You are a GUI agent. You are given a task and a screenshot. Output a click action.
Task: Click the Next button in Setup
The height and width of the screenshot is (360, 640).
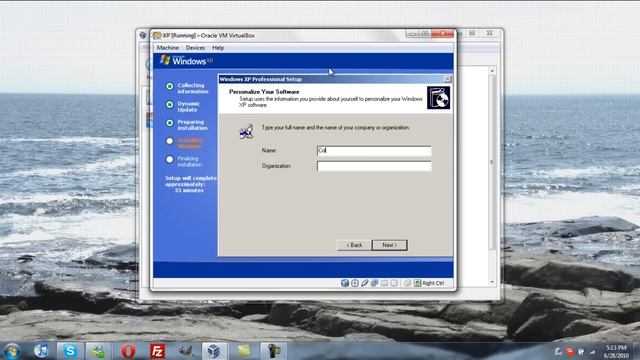pyautogui.click(x=390, y=245)
